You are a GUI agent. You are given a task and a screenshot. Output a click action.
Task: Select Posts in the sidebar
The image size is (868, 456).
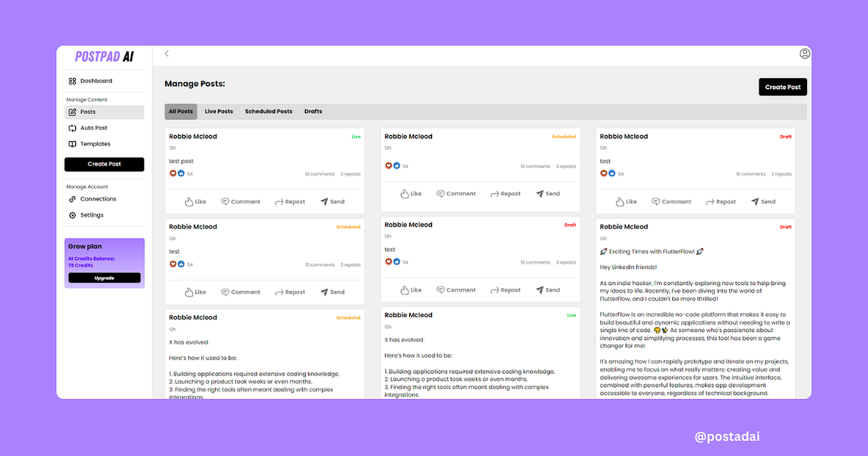click(x=104, y=112)
